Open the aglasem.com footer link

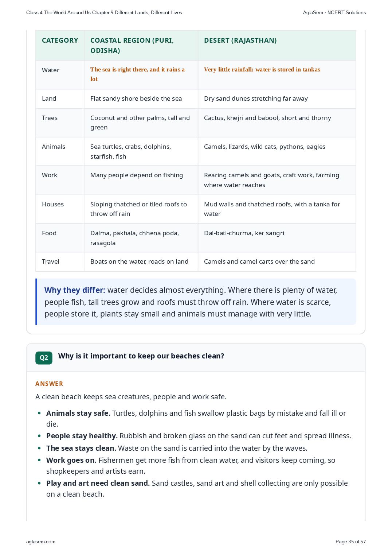point(41,542)
